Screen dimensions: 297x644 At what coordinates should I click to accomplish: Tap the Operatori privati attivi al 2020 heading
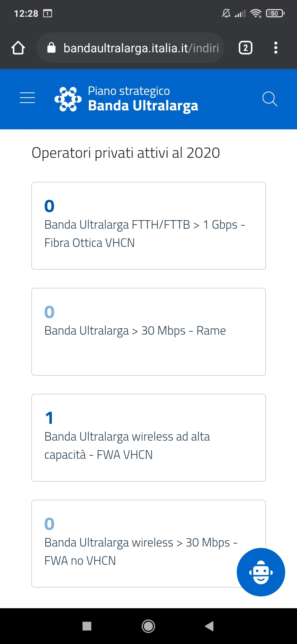[x=126, y=153]
